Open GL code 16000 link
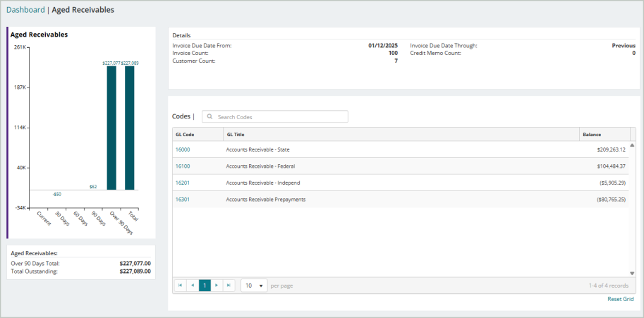The height and width of the screenshot is (318, 644). [x=183, y=149]
